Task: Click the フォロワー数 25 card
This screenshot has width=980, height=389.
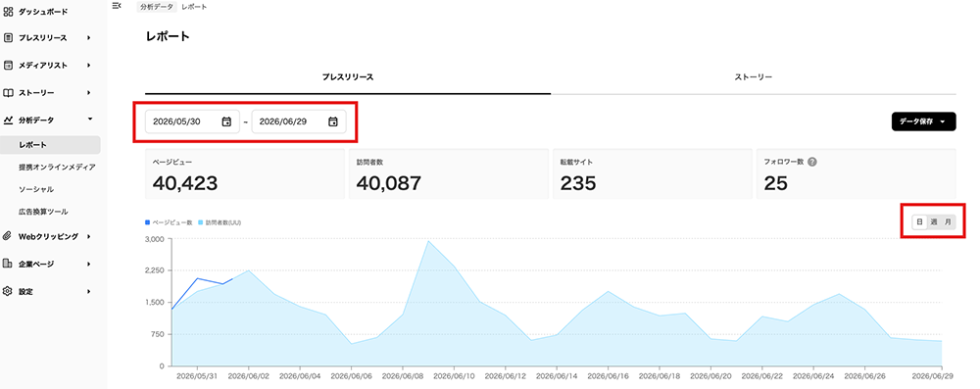Action: coord(856,173)
